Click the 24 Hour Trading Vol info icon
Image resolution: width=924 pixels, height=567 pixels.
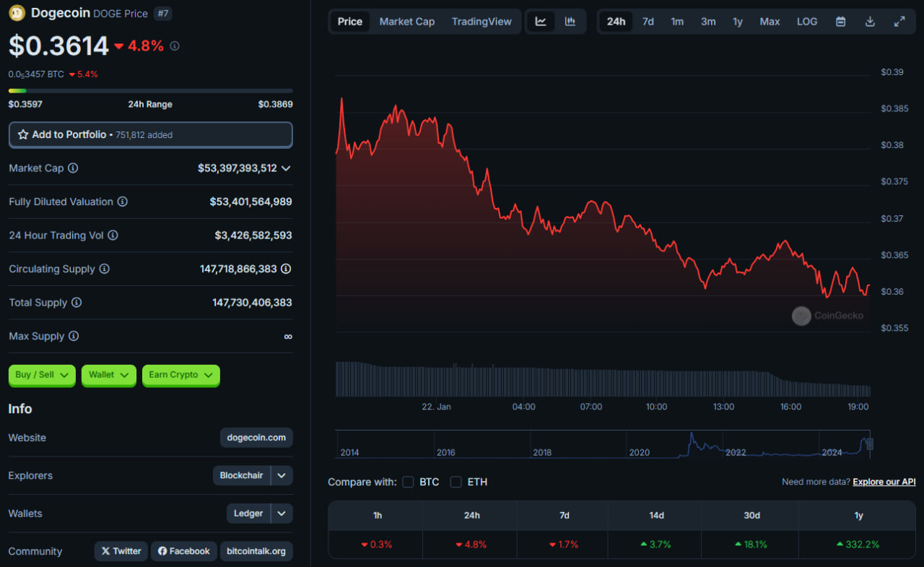pos(113,235)
